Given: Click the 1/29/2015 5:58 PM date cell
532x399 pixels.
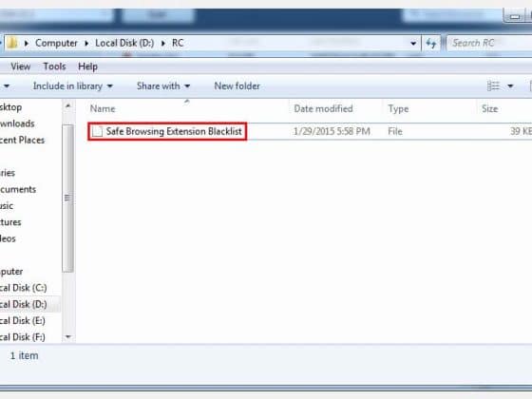Looking at the screenshot, I should pyautogui.click(x=332, y=131).
